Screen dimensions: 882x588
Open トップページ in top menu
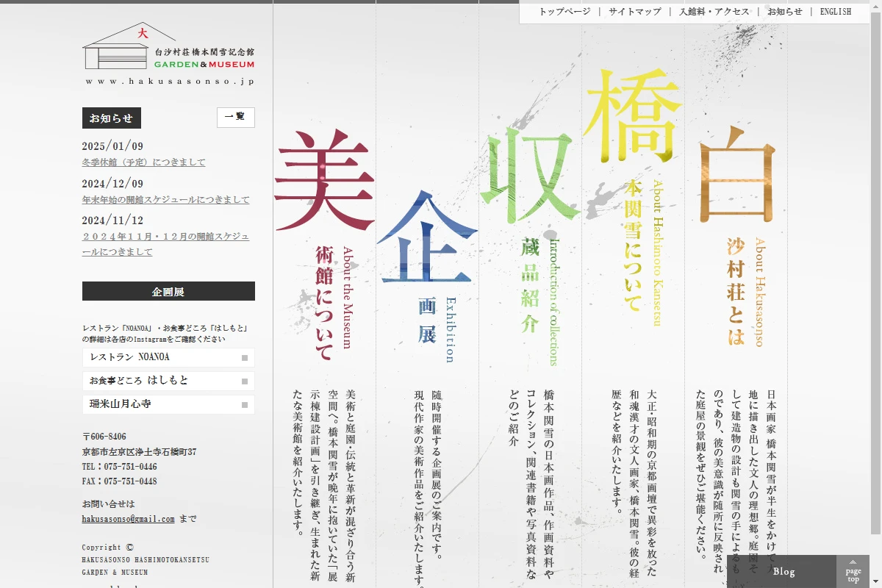[564, 12]
